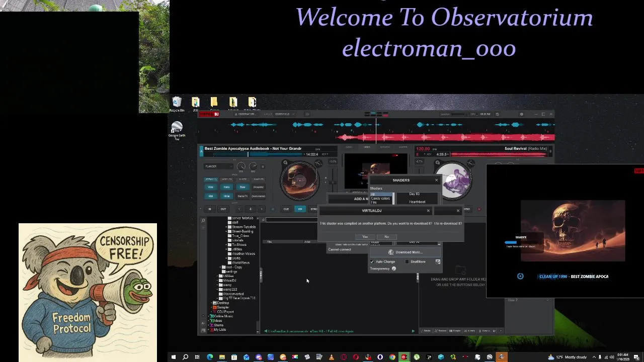Click the loop IN button on deck A
Image resolution: width=644 pixels, height=362 pixels.
[210, 209]
